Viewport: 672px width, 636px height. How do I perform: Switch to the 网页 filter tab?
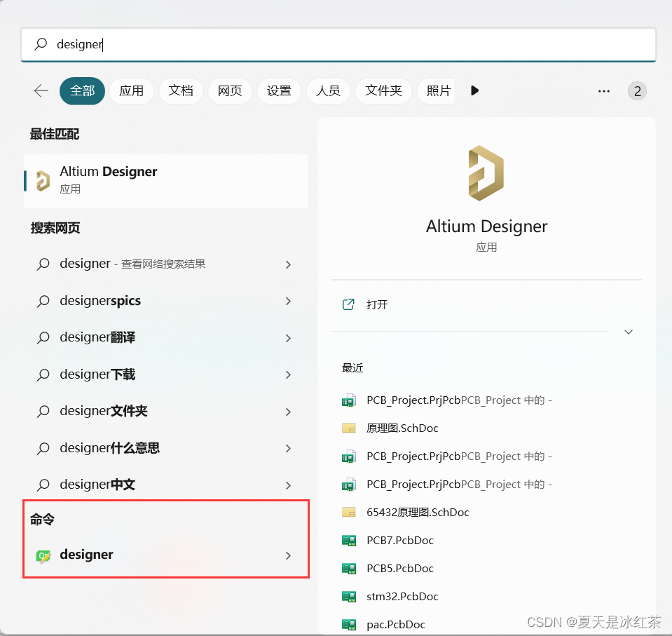click(x=230, y=91)
